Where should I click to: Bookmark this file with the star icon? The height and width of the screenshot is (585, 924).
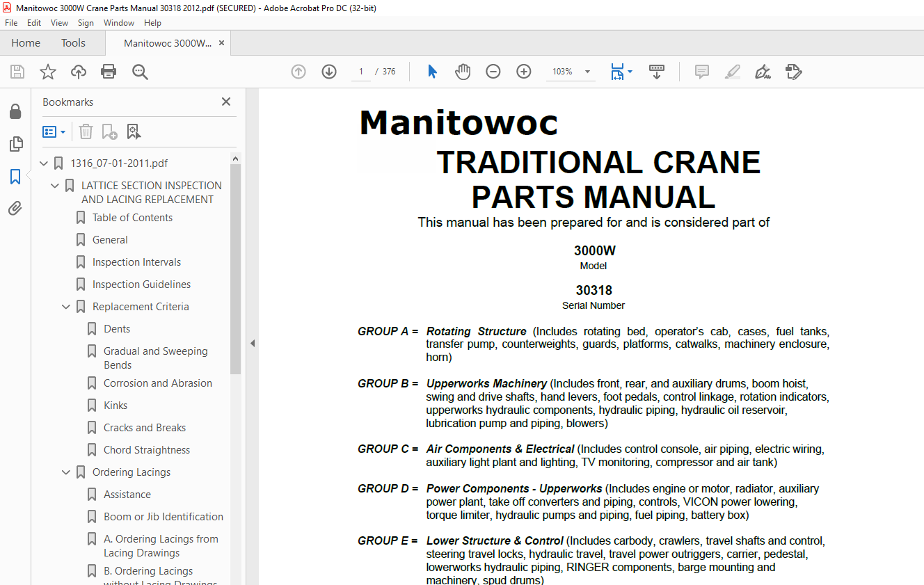(x=48, y=72)
